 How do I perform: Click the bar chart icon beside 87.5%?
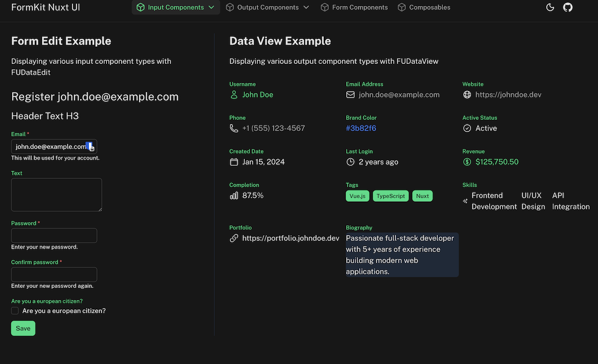click(x=234, y=196)
